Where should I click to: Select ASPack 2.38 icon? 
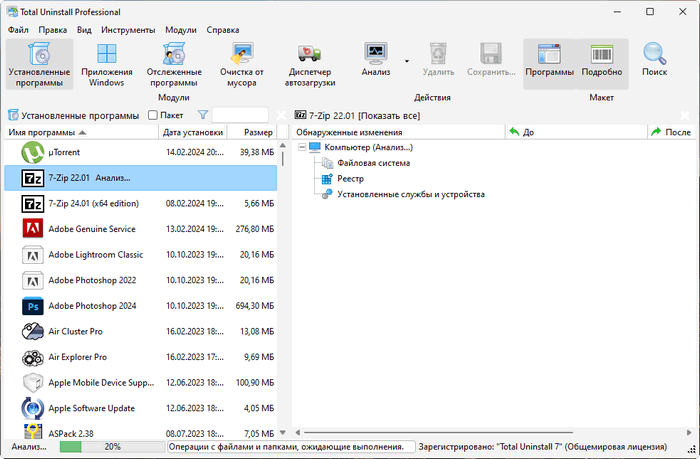pyautogui.click(x=33, y=431)
